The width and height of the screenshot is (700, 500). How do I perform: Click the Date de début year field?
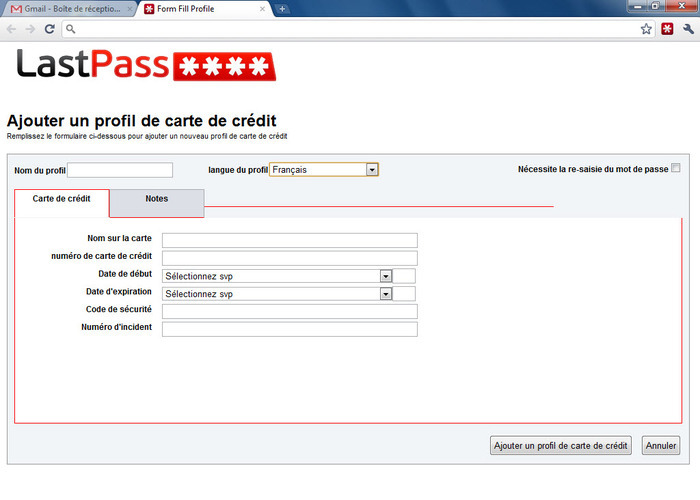pos(404,276)
